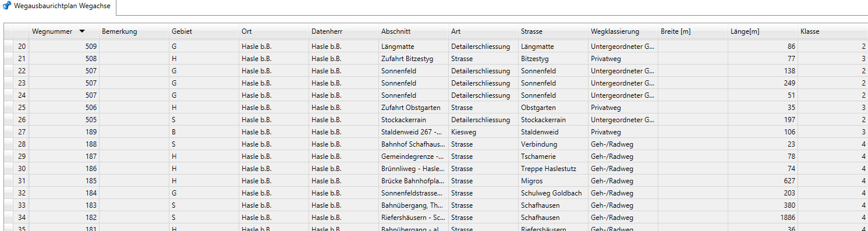The width and height of the screenshot is (868, 231).
Task: Select the row selector for row 27
Action: 8,132
